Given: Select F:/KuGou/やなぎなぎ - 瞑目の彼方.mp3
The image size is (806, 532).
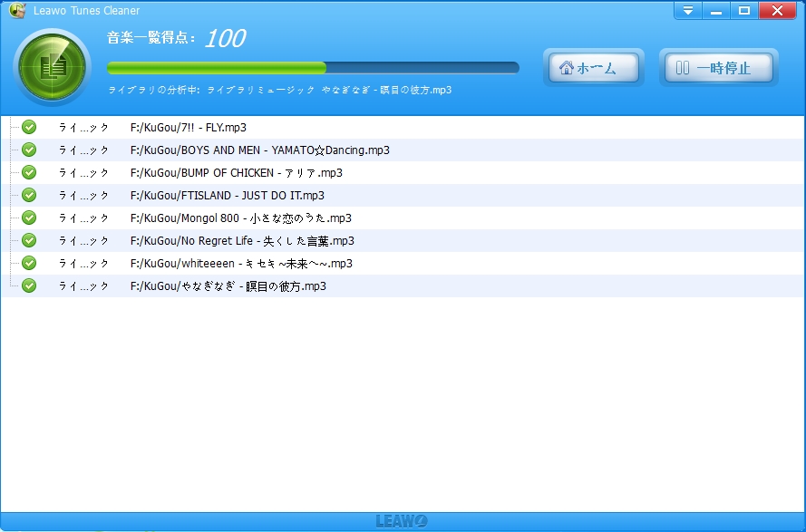Looking at the screenshot, I should (228, 285).
